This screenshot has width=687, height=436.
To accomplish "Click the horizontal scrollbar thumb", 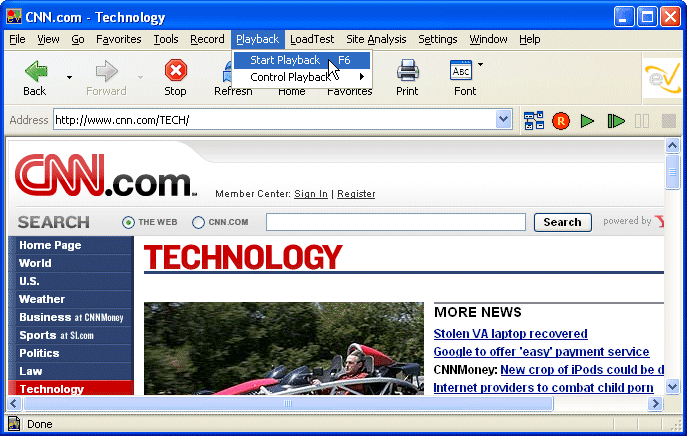I will coord(288,403).
